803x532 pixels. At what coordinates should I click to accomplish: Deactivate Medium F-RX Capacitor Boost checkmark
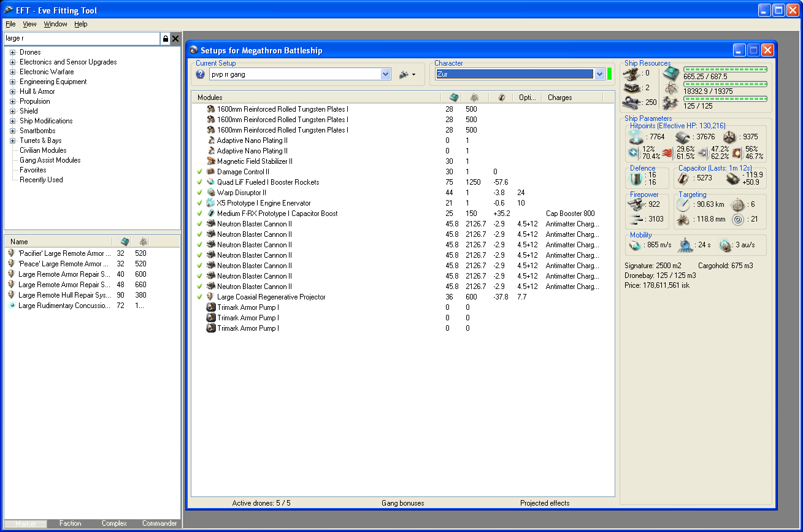tap(200, 214)
